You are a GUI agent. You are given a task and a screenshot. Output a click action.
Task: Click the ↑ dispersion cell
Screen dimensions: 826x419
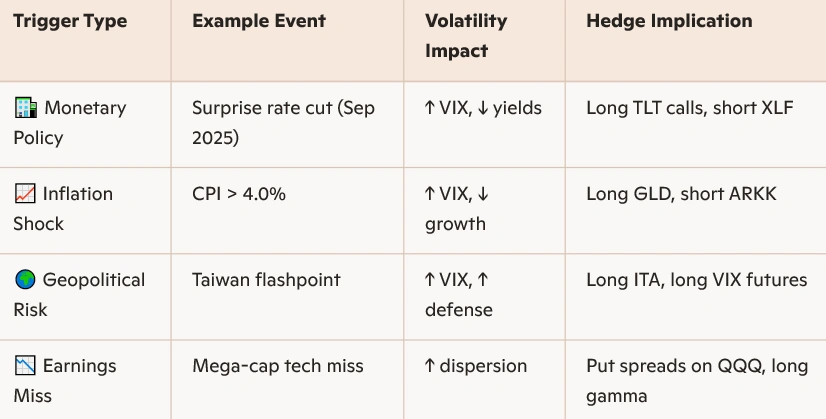(x=476, y=366)
